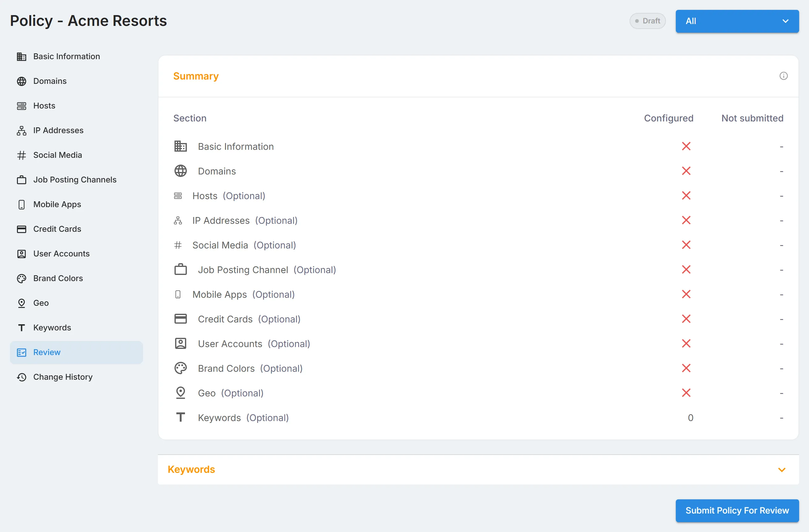The height and width of the screenshot is (532, 809).
Task: Click the Summary heading
Action: tap(196, 76)
